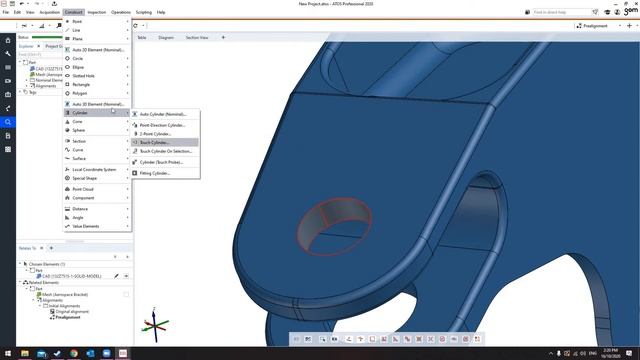Switch to the Table tab
Viewport: 640px width, 360px height.
coord(142,38)
